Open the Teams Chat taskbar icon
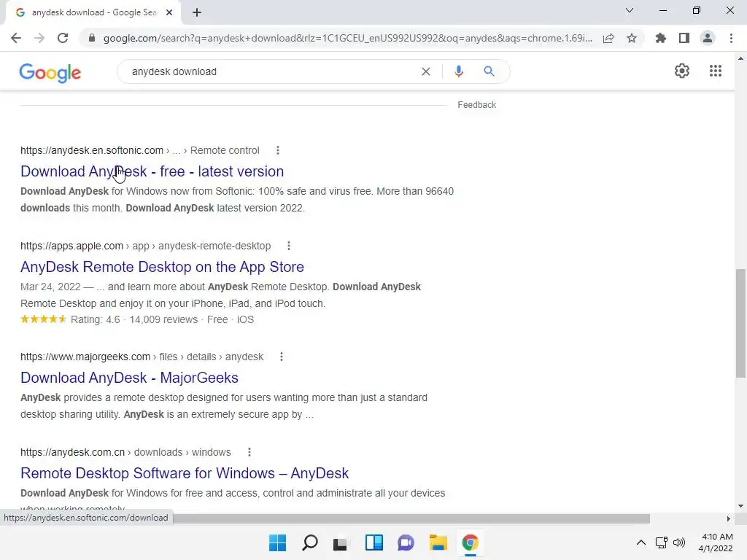This screenshot has height=560, width=747. pos(406,542)
